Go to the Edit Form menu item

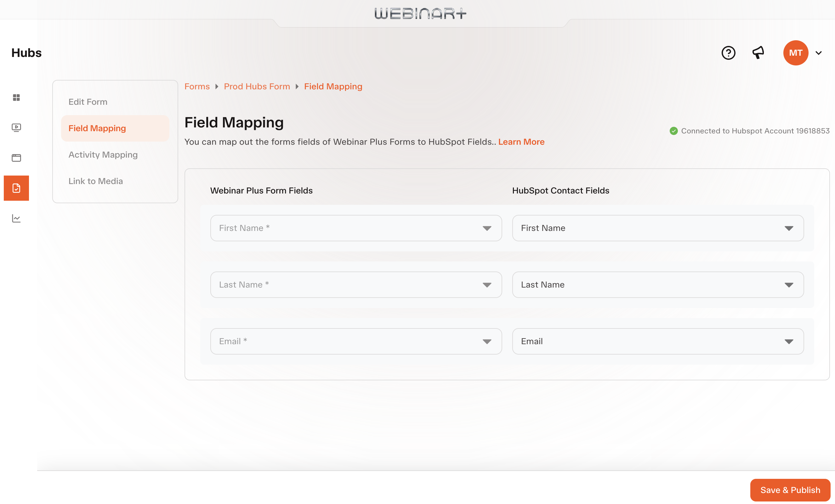click(88, 102)
